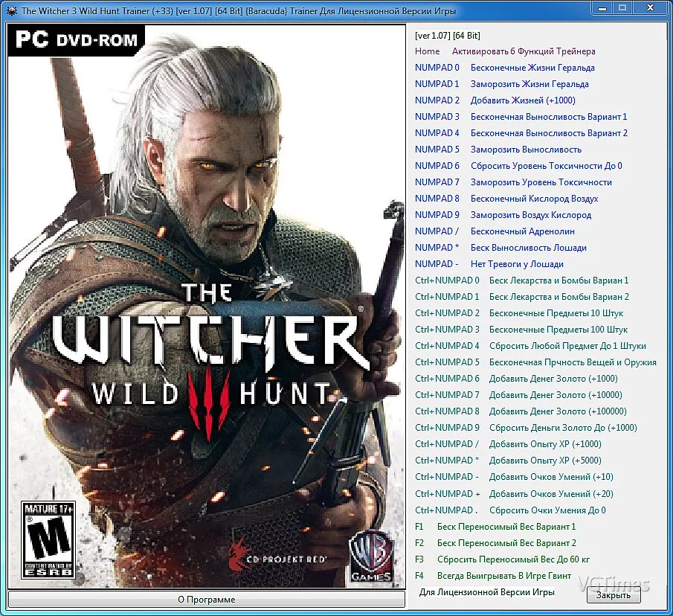
Task: Select Ctrl+NUMPAD 5 Бесконечная Прчность Вещей entry
Action: pyautogui.click(x=535, y=362)
